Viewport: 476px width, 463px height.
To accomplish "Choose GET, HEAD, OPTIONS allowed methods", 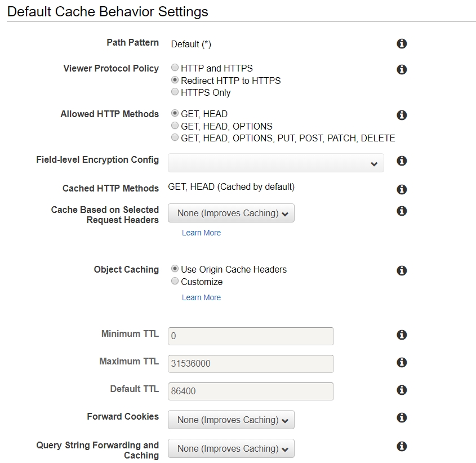I will 175,126.
